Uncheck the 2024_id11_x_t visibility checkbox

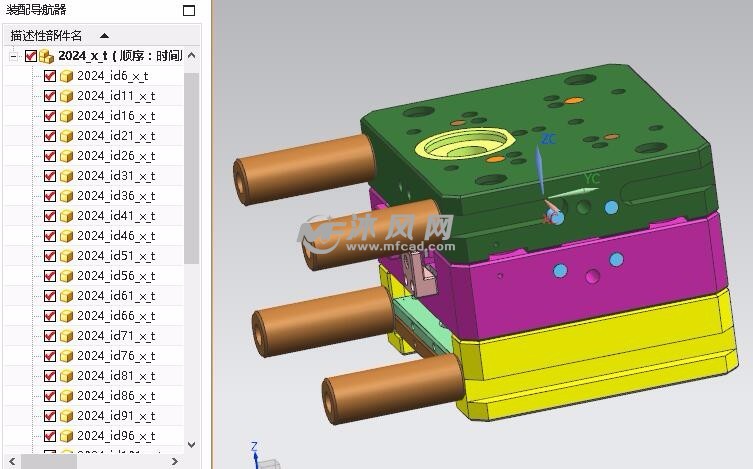point(50,96)
